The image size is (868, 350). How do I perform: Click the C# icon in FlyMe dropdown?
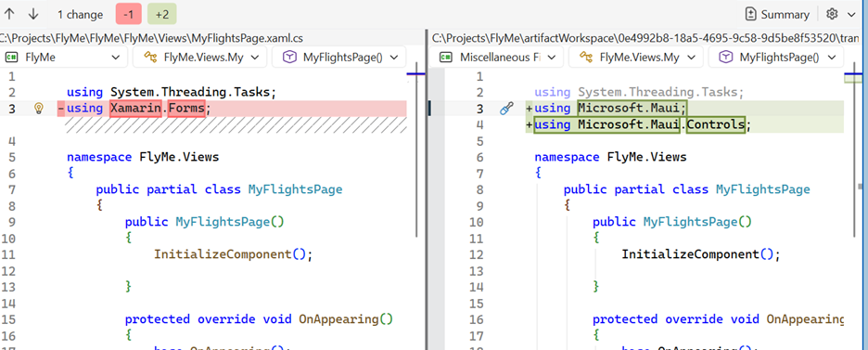[12, 57]
